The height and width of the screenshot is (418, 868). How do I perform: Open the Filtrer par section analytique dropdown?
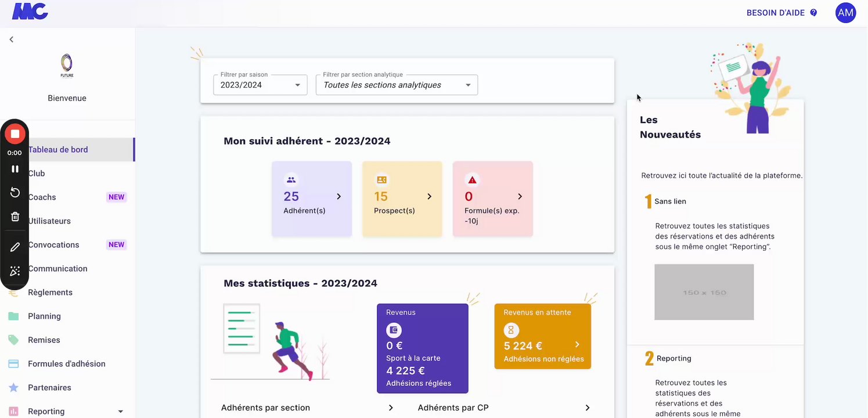(x=397, y=85)
